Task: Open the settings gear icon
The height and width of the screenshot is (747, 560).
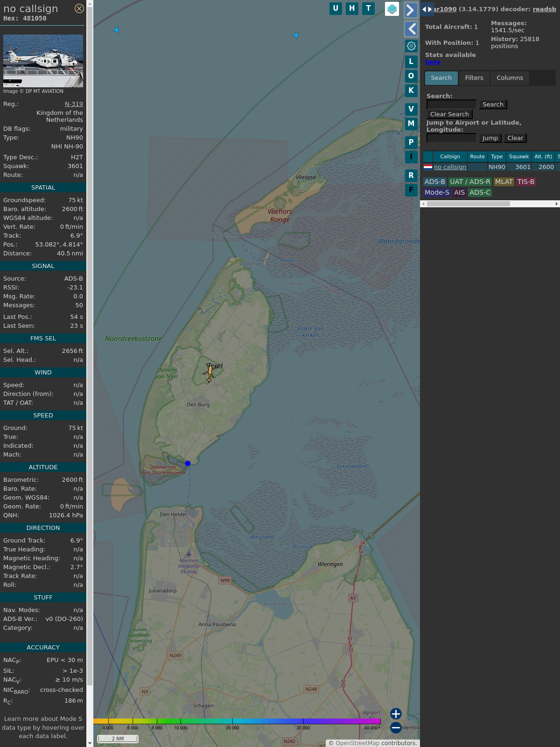Action: 411,46
